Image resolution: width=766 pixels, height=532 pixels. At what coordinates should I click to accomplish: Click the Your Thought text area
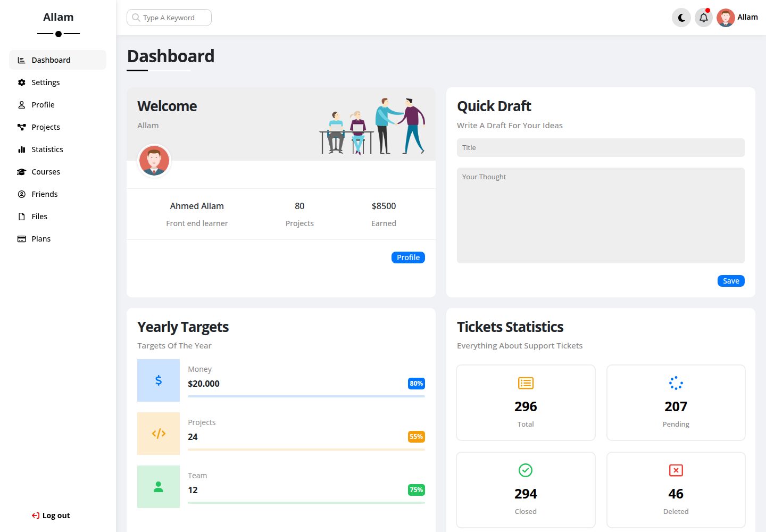[x=601, y=215]
